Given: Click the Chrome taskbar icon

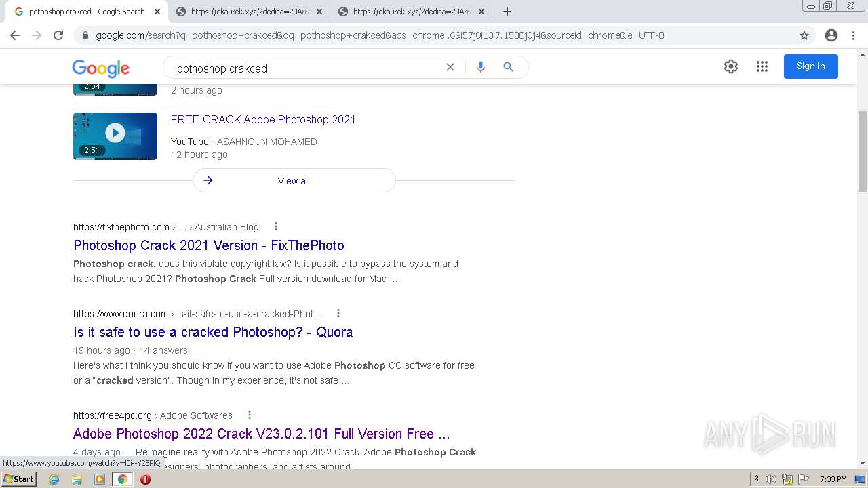Looking at the screenshot, I should [122, 479].
